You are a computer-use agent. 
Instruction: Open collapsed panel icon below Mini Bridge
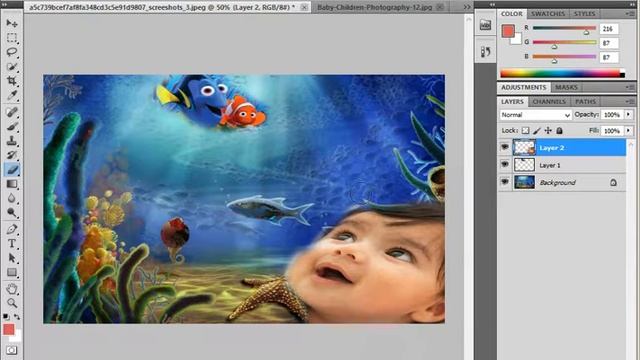(485, 52)
